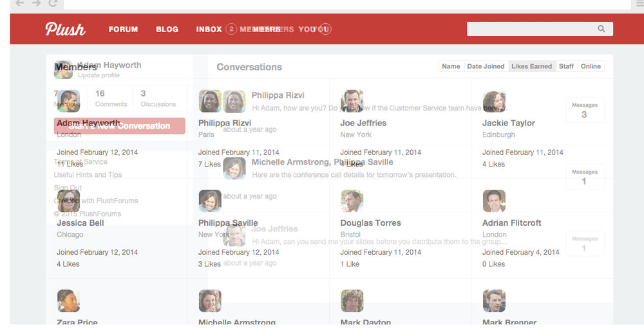Screen dimensions: 644x328
Task: Reload the page with the refresh icon
Action: point(53,3)
